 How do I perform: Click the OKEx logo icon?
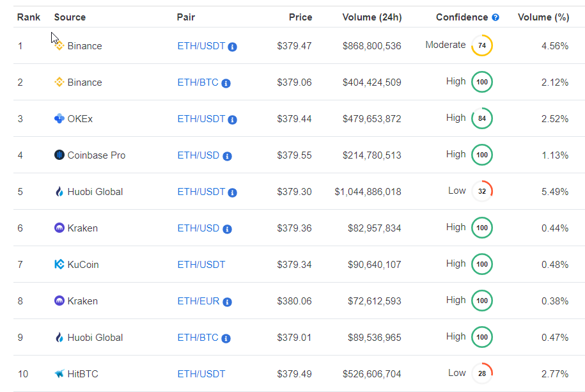click(59, 118)
